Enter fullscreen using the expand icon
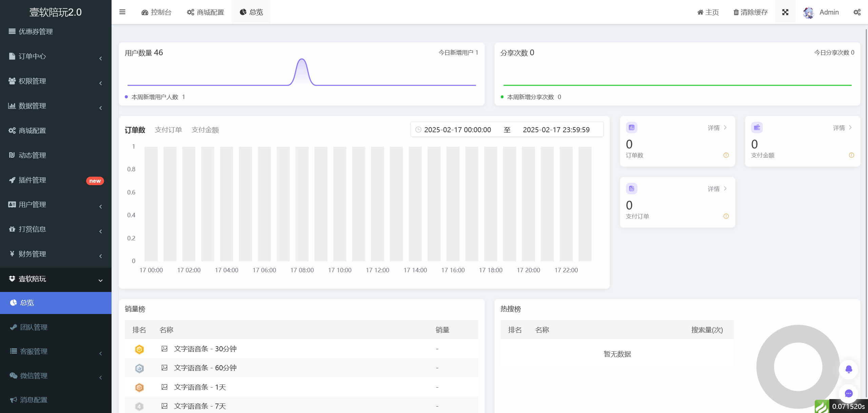 785,12
